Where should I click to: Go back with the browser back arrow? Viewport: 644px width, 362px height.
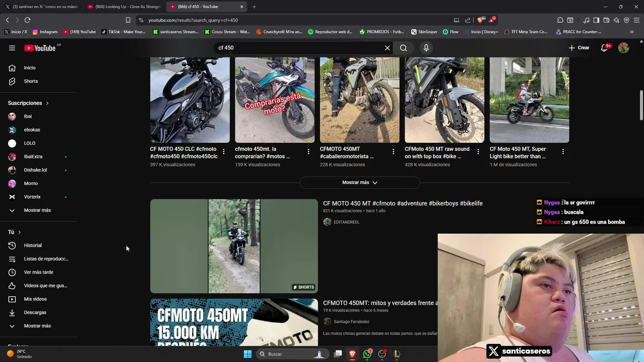[x=7, y=20]
